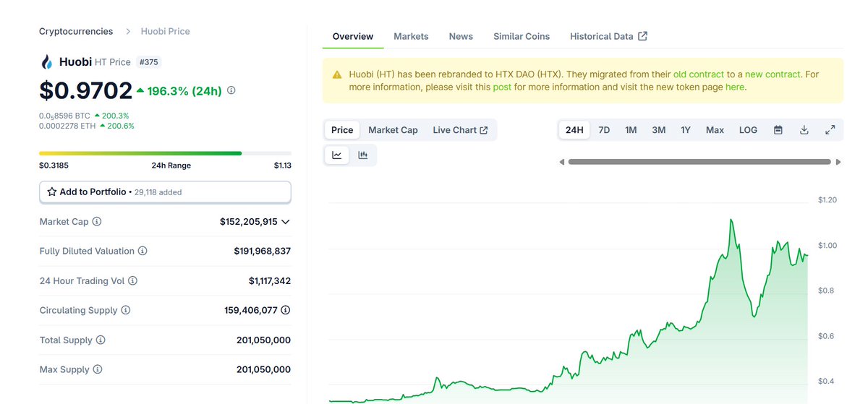Select the 3M time range
Screen dimensions: 868x404
tap(658, 130)
